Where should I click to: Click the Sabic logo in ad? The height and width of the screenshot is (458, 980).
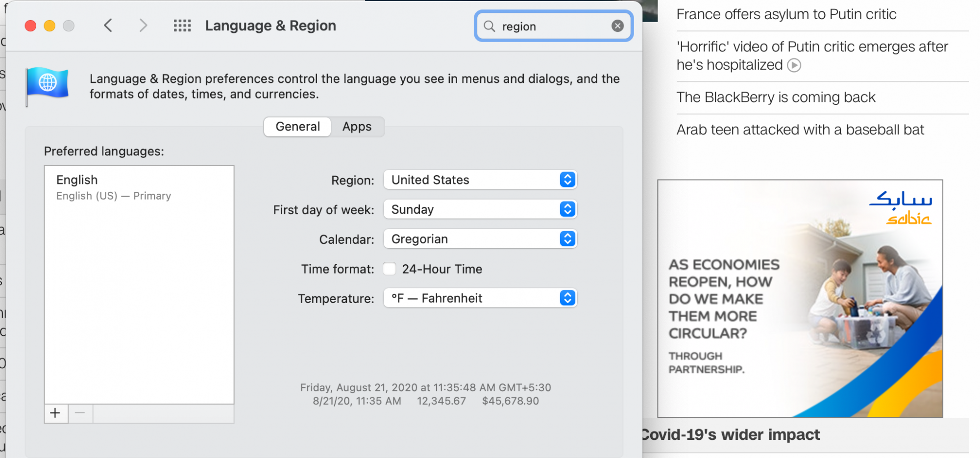pos(901,208)
